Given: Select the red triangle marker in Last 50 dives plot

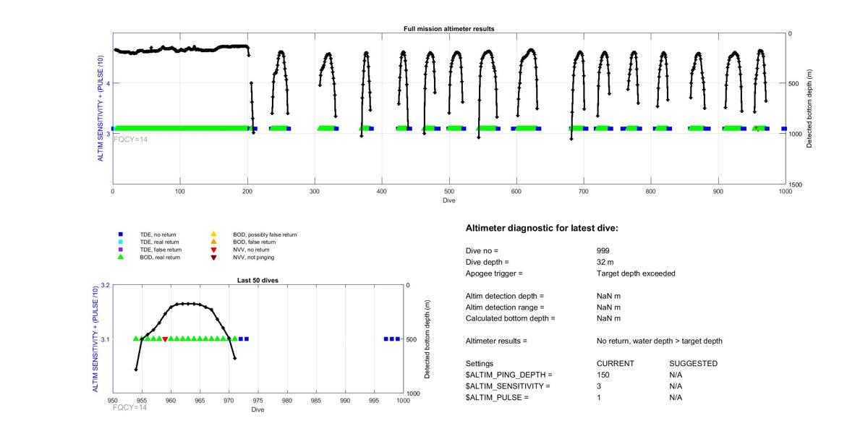Looking at the screenshot, I should pos(165,339).
